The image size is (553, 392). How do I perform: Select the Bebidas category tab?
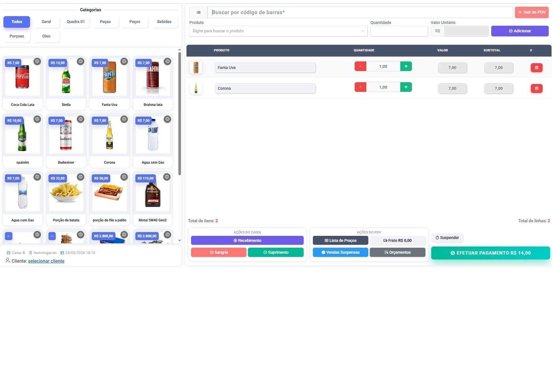(164, 22)
